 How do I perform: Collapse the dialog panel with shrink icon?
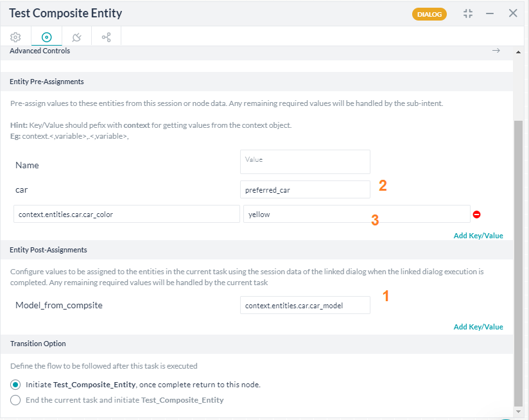468,13
